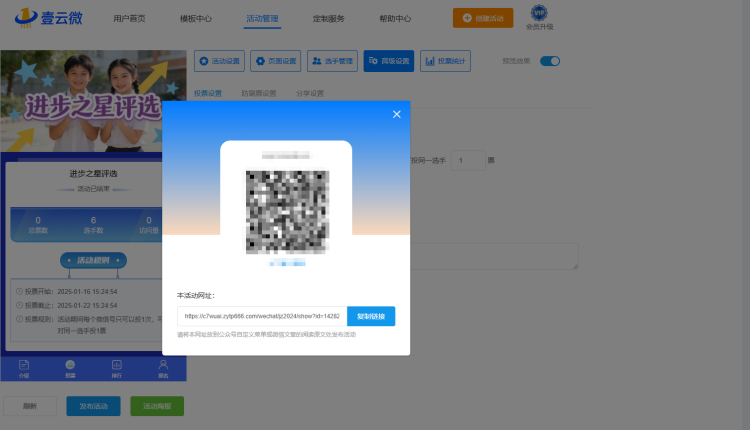Open 帮助中心 help center
750x430 pixels.
tap(395, 19)
